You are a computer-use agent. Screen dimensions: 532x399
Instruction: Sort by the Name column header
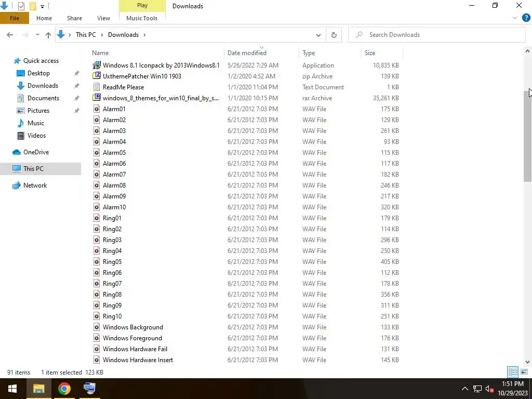(100, 53)
